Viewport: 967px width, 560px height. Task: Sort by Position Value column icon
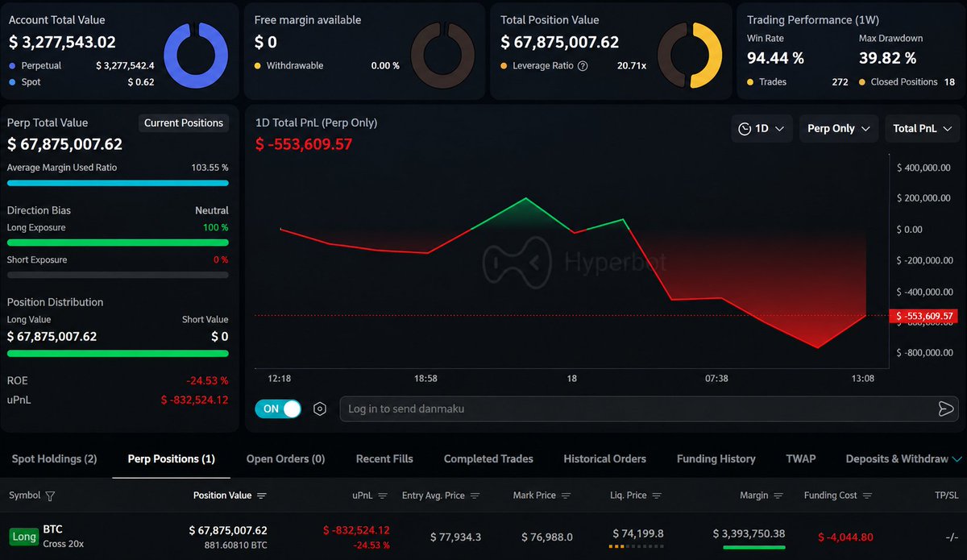[262, 496]
